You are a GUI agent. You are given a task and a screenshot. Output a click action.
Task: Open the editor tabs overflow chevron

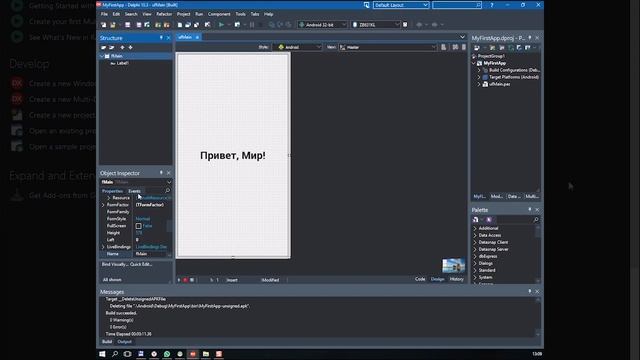[462, 37]
